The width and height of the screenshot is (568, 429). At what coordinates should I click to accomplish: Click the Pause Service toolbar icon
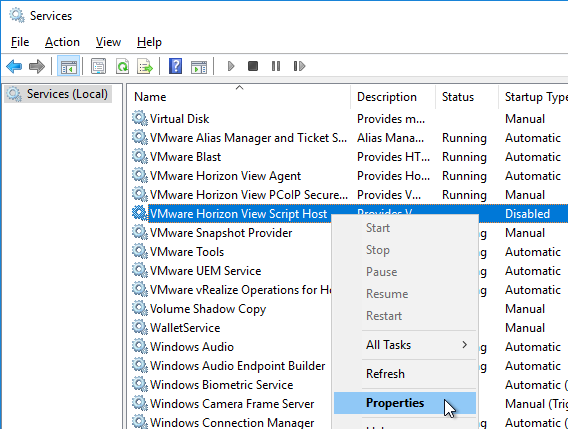pyautogui.click(x=276, y=66)
